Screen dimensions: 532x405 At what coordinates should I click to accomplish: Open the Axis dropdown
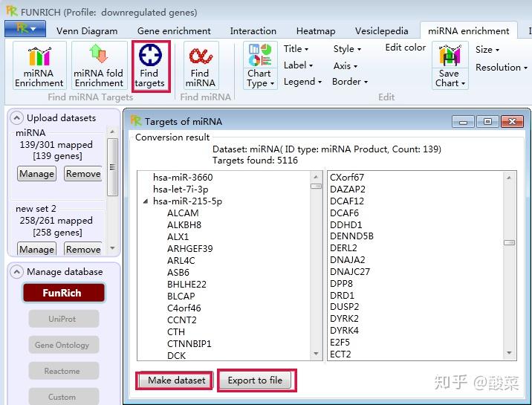(345, 65)
